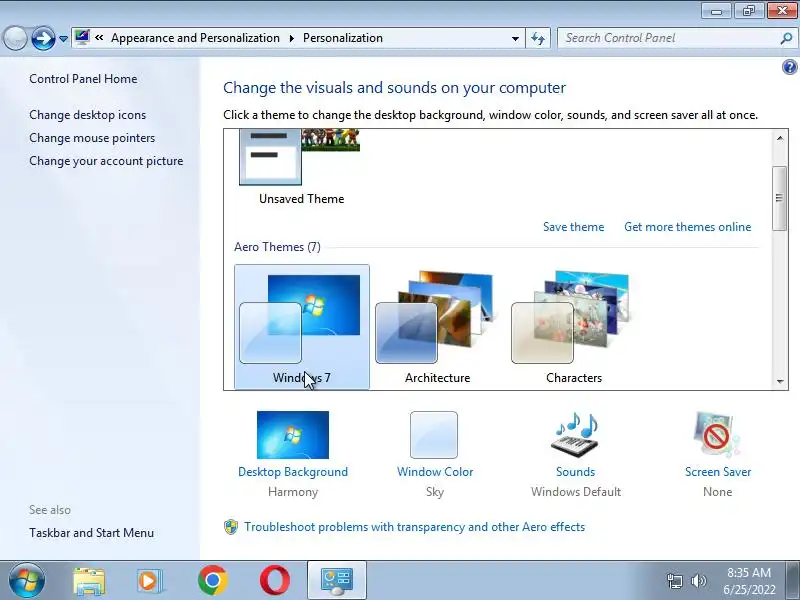Open the Screen Saver icon
This screenshot has width=800, height=600.
(717, 435)
